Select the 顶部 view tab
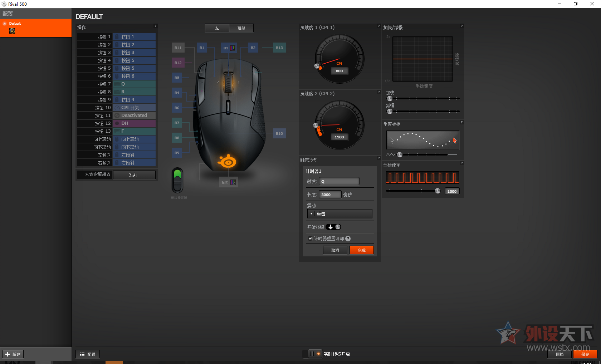This screenshot has height=364, width=601. click(x=241, y=28)
